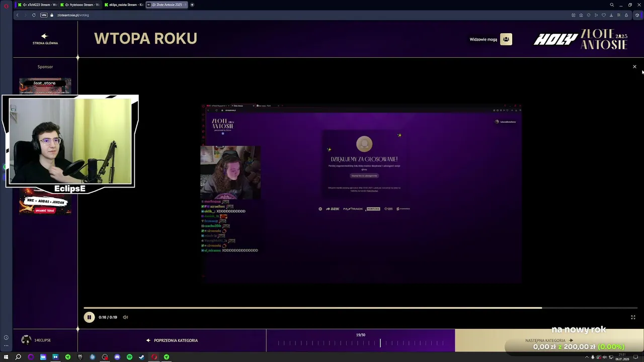This screenshot has width=644, height=362.
Task: Open browser downloads icon
Action: (611, 15)
